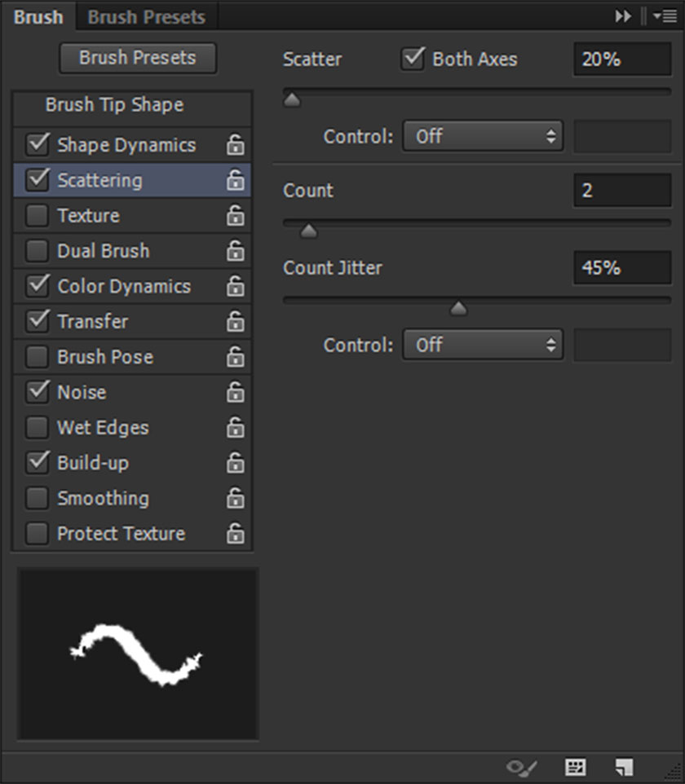
Task: Enable the Dual Brush checkbox
Action: coord(37,251)
